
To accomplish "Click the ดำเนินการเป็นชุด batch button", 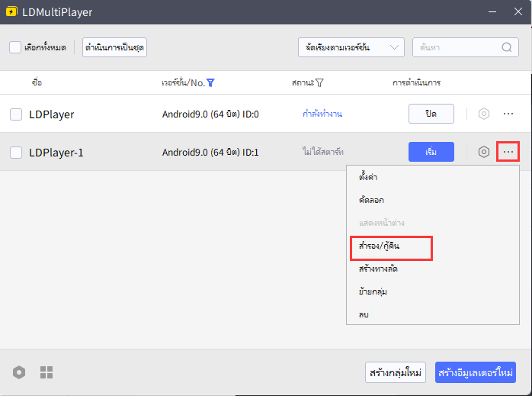I will coord(114,47).
